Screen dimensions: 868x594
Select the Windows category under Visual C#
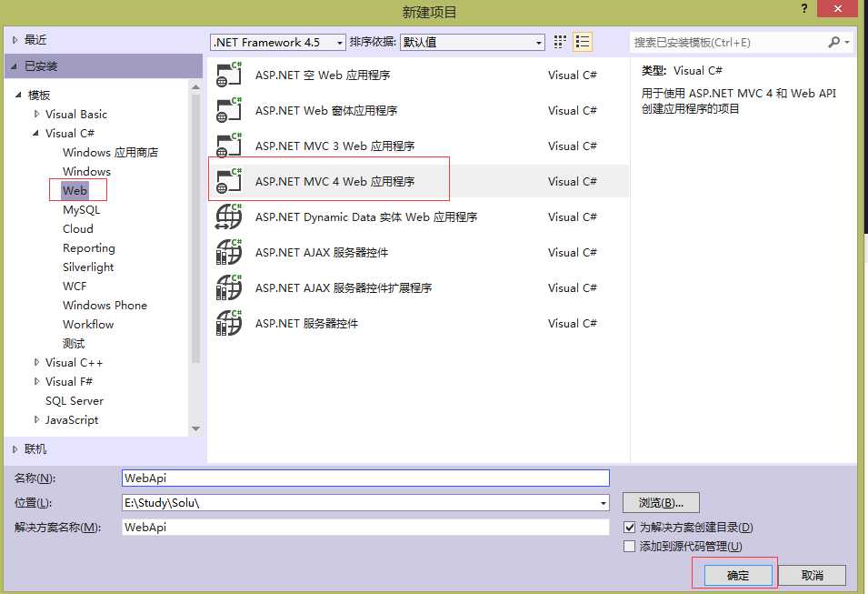pos(86,171)
